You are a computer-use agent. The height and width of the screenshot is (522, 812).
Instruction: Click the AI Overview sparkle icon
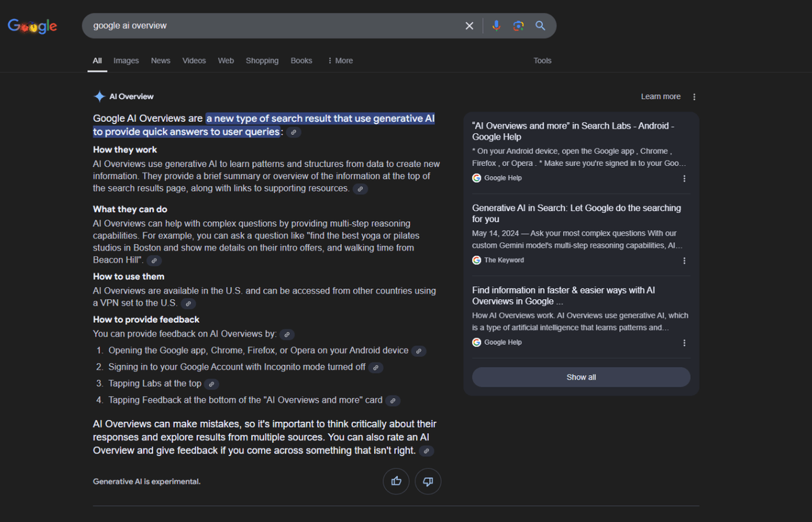click(x=99, y=96)
